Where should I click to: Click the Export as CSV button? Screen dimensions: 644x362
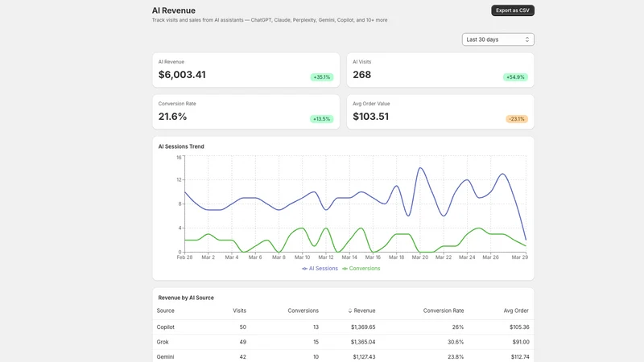click(513, 10)
